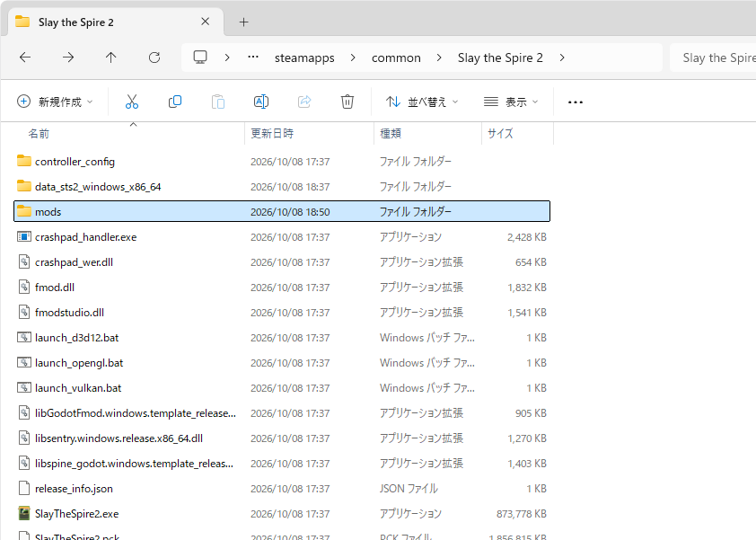Open the common breadcrumb folder
Viewport: 756px width, 540px height.
pyautogui.click(x=396, y=58)
